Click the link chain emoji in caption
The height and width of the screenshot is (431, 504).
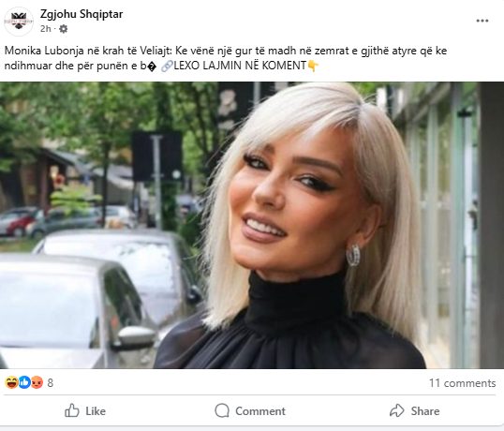coord(167,66)
